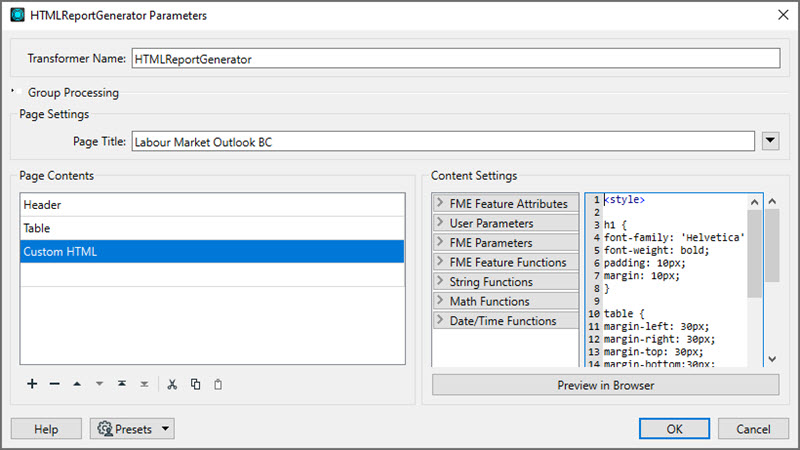Remove selected content with minus icon
The height and width of the screenshot is (450, 800).
tap(55, 384)
